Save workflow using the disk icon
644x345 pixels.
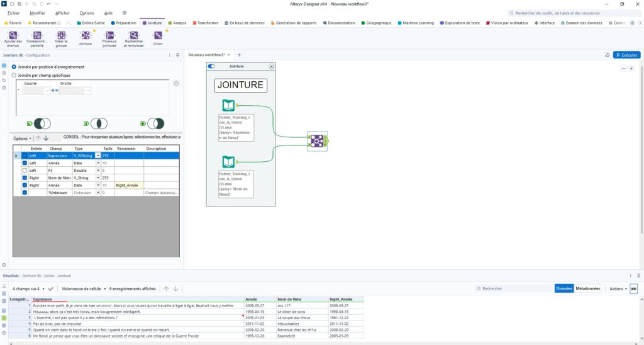click(19, 4)
